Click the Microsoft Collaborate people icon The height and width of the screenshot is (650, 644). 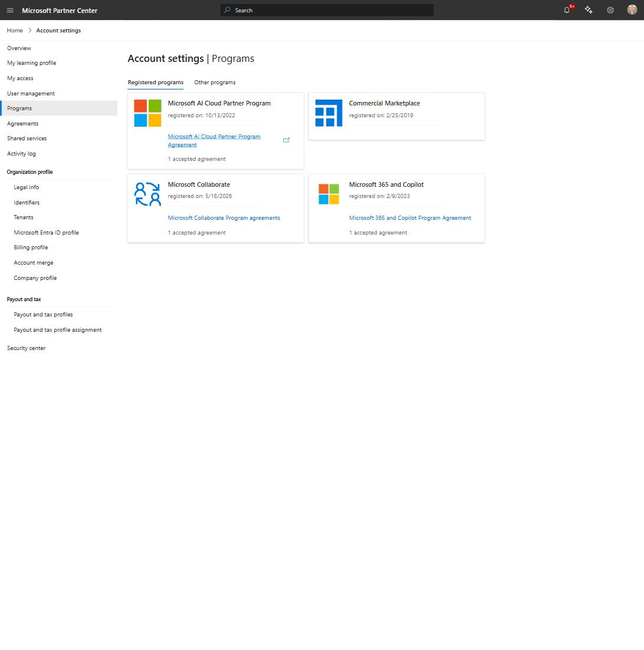click(x=147, y=194)
